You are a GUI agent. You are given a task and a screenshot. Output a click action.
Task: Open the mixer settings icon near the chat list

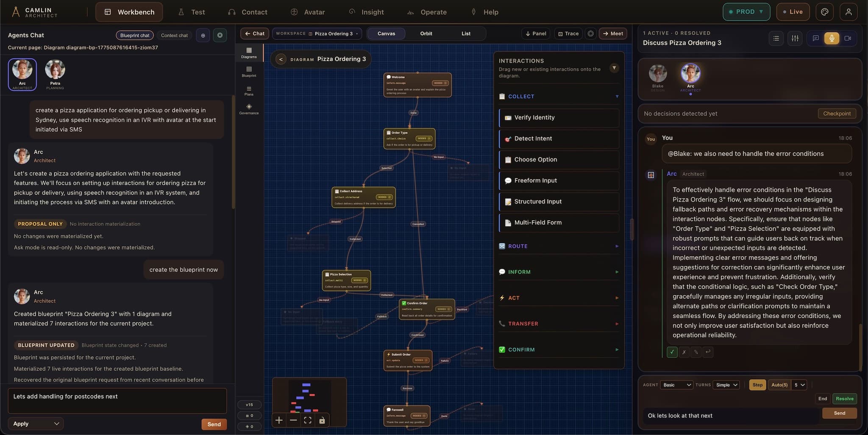click(795, 38)
